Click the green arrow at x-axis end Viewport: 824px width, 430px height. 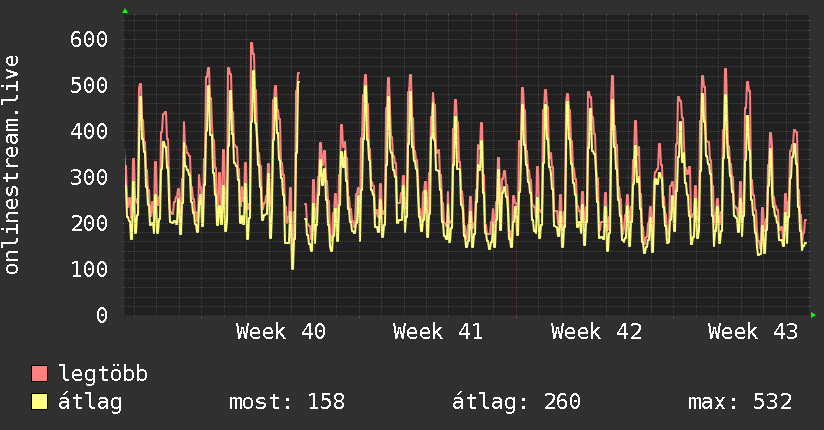[813, 315]
